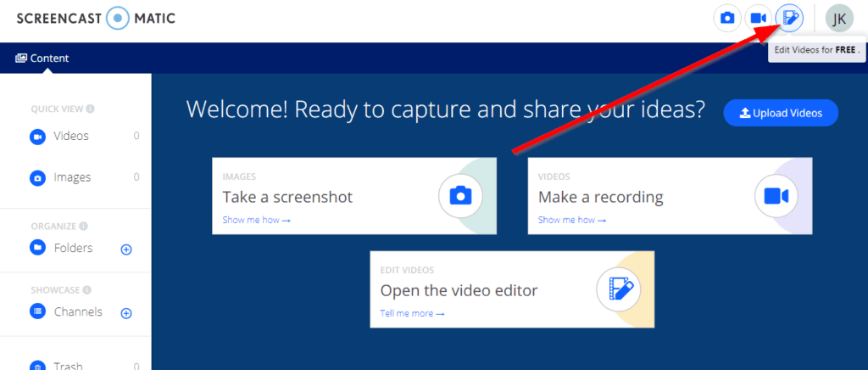Click the Upload Videos button
The image size is (868, 370).
(x=781, y=113)
